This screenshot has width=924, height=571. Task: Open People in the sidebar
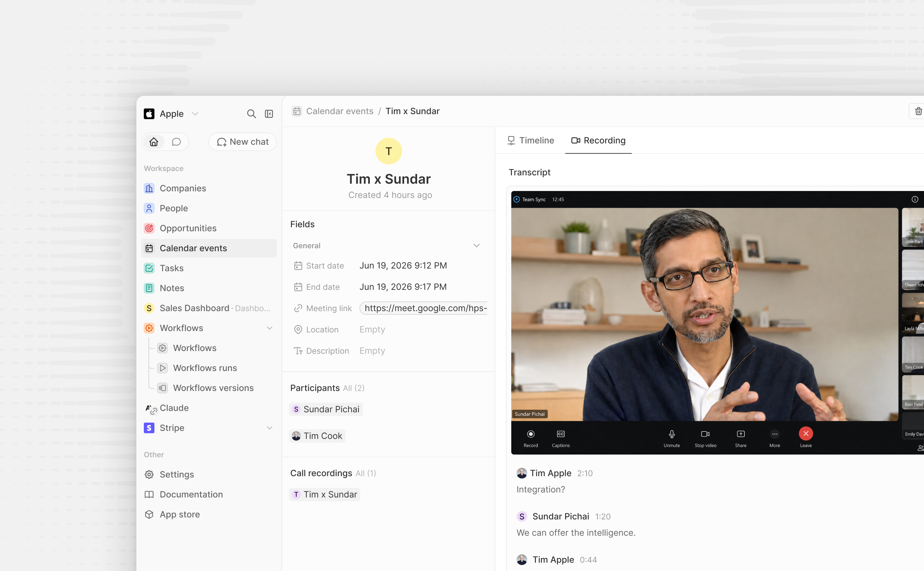click(209, 208)
